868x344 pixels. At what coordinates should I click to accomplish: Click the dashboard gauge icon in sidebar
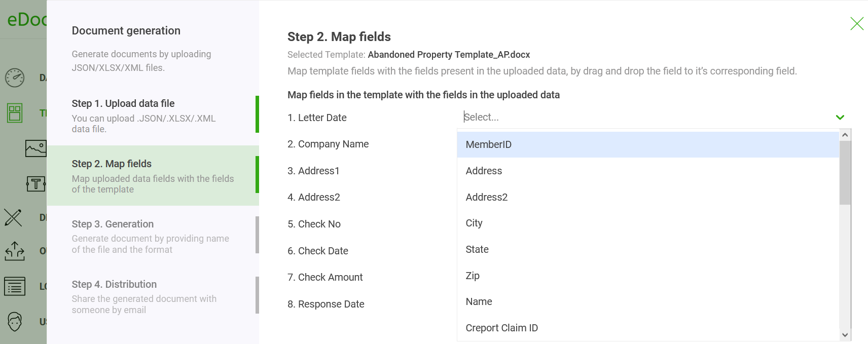[x=15, y=78]
